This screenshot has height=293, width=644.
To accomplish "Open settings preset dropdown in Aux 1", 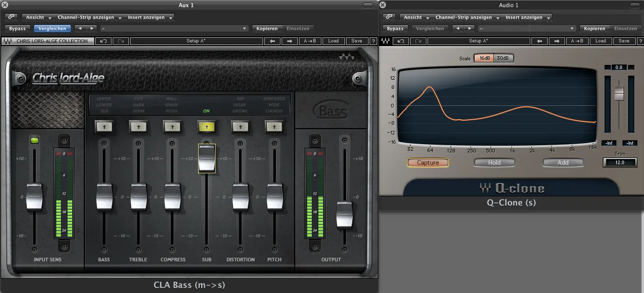I will pos(176,29).
